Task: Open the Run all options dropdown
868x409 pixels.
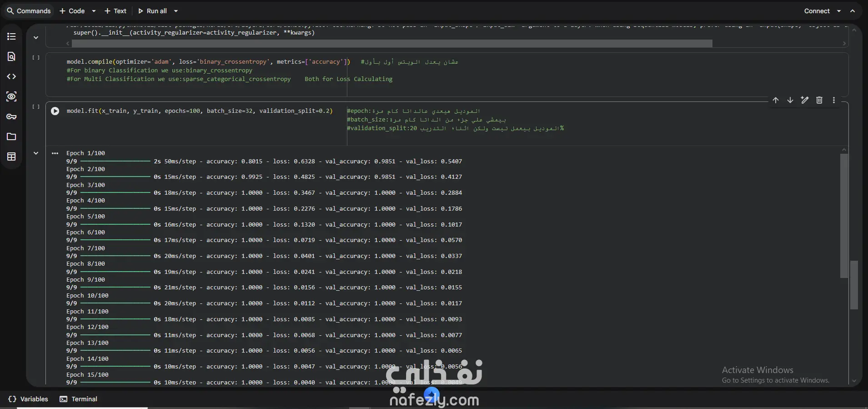Action: (x=176, y=11)
